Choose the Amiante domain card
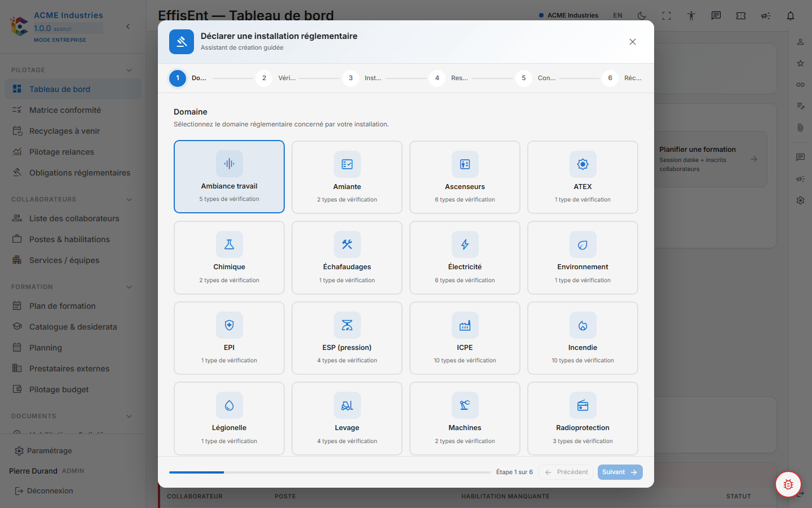This screenshot has width=812, height=508. [x=347, y=177]
